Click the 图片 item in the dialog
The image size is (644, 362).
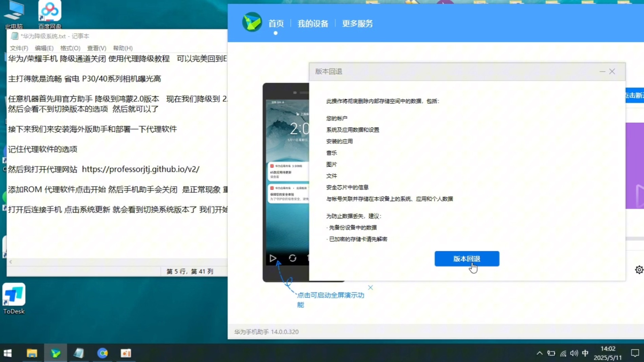tap(332, 165)
